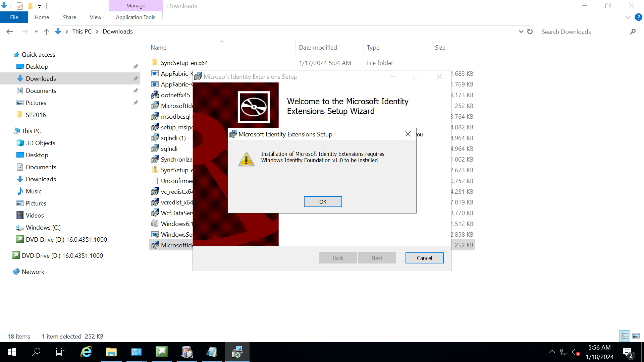Open DVD Drive (D:) under This PC

coord(66,240)
